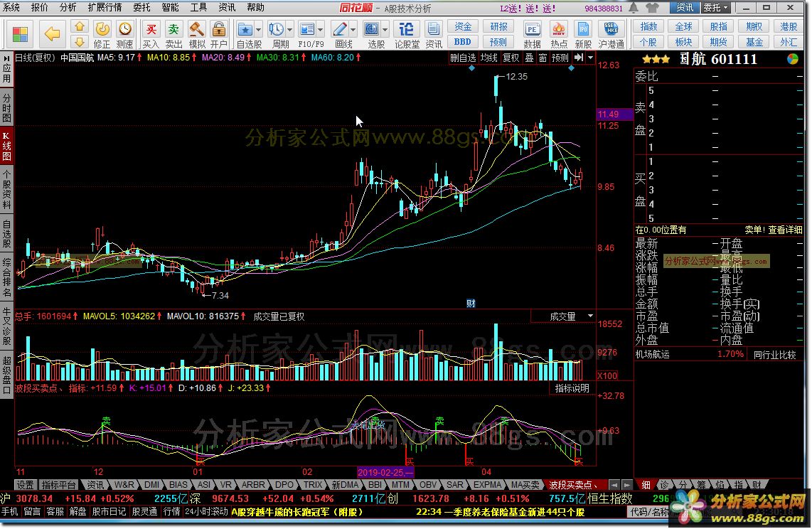Viewport: 812px width, 529px height.
Task: Click the yellow down arrow icon
Action: click(x=79, y=41)
